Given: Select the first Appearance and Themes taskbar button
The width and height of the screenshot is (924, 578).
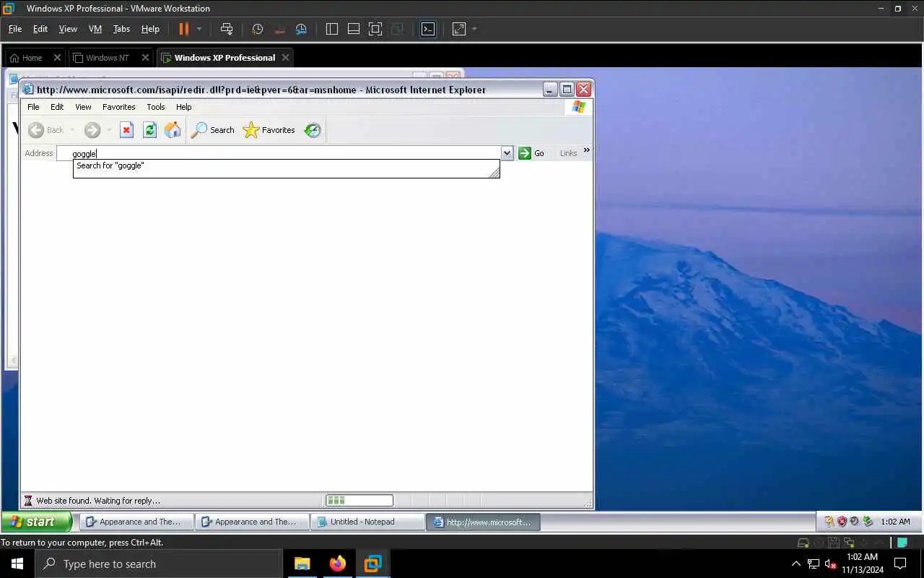Looking at the screenshot, I should (136, 522).
